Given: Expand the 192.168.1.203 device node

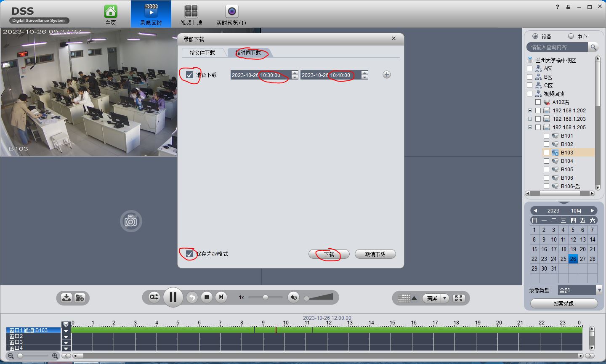Looking at the screenshot, I should coord(530,119).
